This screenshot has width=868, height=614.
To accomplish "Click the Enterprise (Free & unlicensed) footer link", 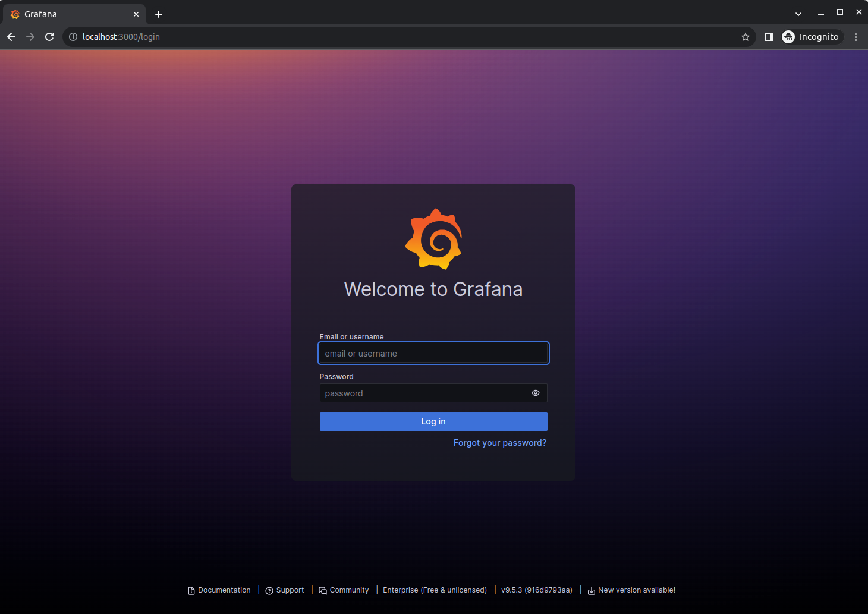I will (x=435, y=590).
